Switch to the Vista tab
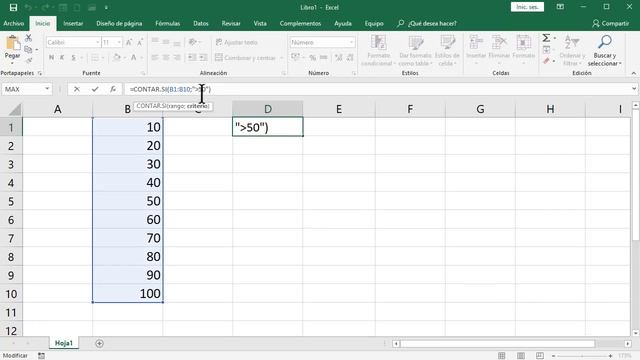Screen dimensions: 640x360 (x=260, y=23)
